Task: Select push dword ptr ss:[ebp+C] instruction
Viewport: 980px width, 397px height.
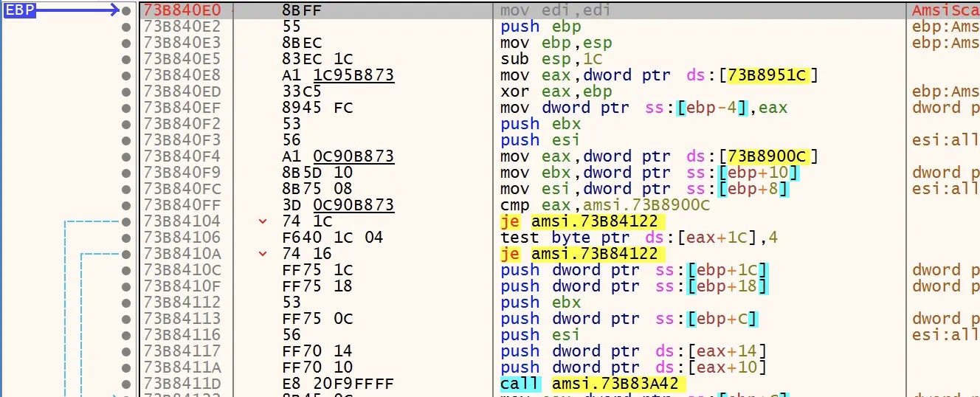Action: point(629,319)
